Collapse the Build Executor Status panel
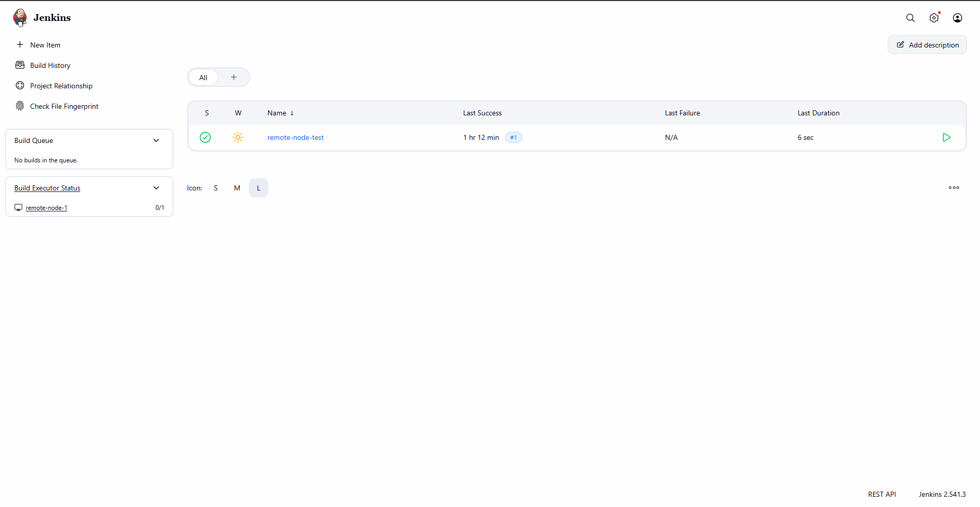 pos(156,188)
